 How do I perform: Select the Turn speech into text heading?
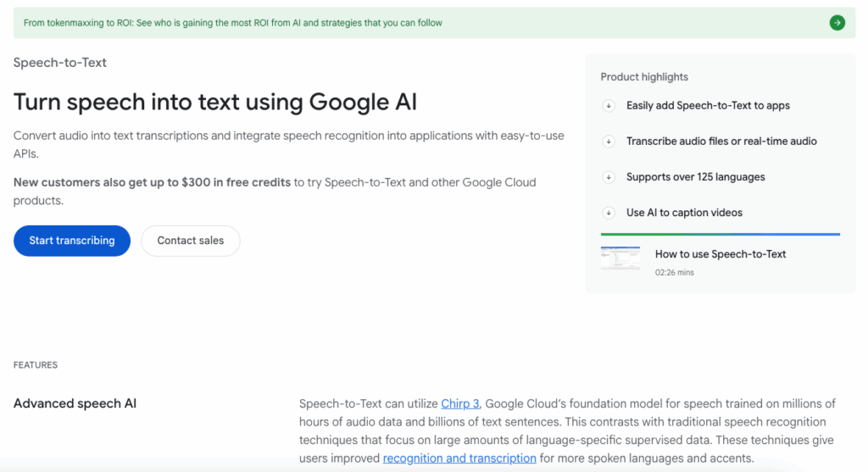[214, 102]
